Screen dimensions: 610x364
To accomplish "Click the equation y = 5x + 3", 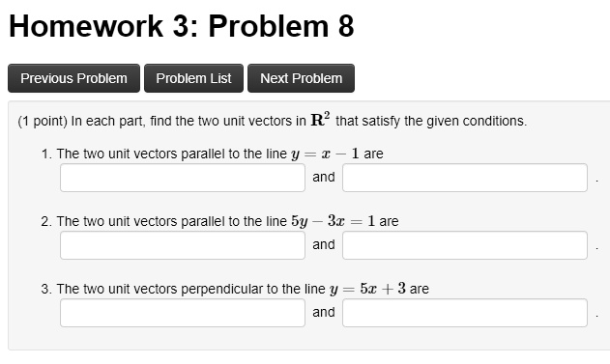I will [367, 289].
